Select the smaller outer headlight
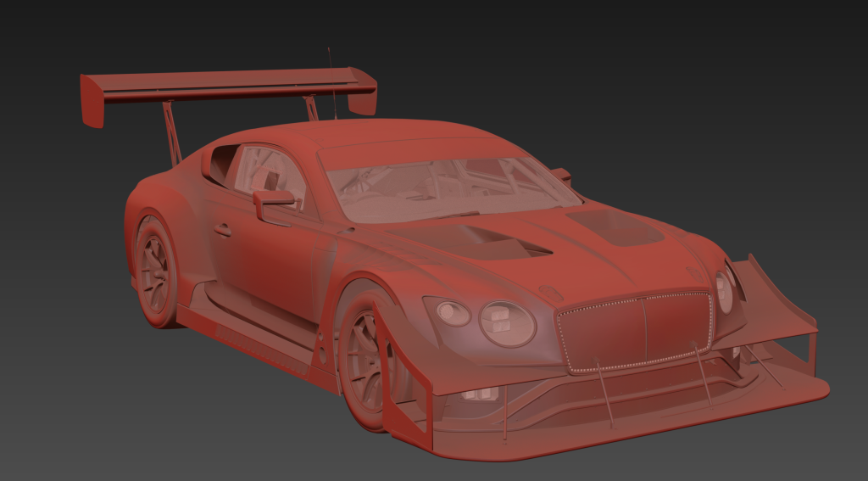 (x=453, y=313)
